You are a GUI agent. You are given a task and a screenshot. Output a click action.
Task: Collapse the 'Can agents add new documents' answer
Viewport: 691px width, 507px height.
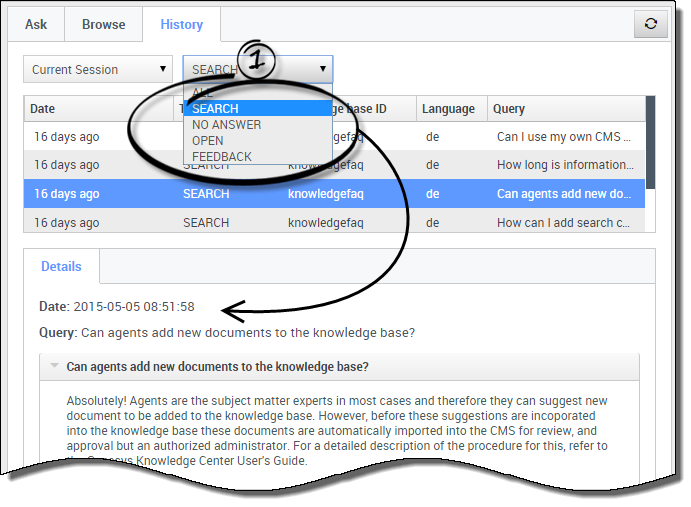pos(54,367)
